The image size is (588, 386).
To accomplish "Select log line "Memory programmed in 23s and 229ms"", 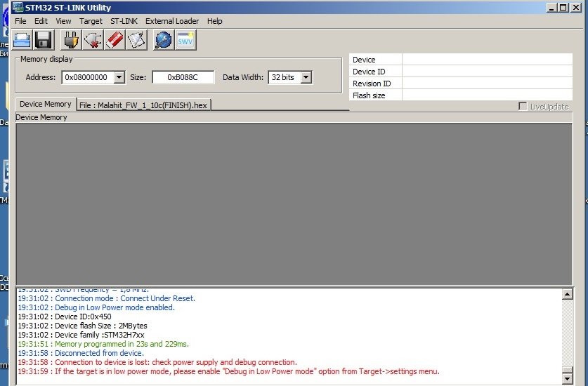I will click(103, 344).
